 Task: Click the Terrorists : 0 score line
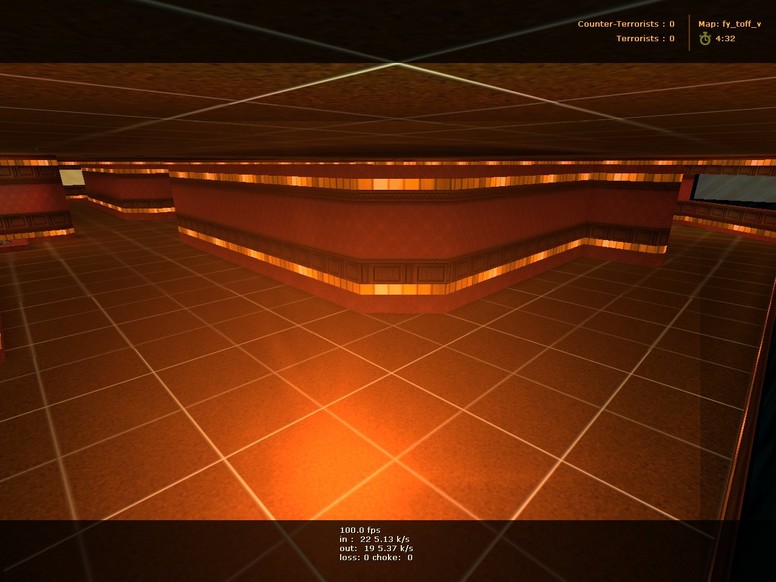pyautogui.click(x=645, y=38)
